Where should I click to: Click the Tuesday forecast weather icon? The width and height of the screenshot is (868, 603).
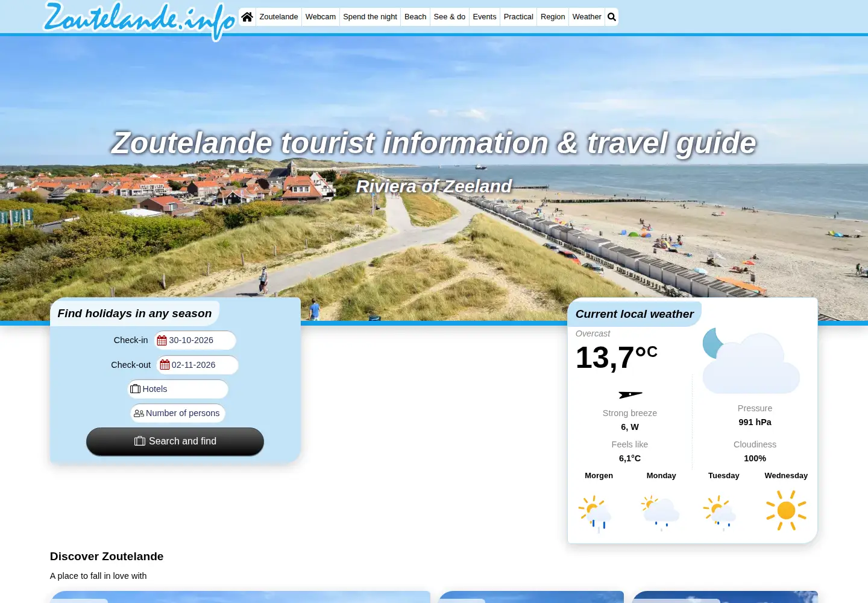(720, 513)
